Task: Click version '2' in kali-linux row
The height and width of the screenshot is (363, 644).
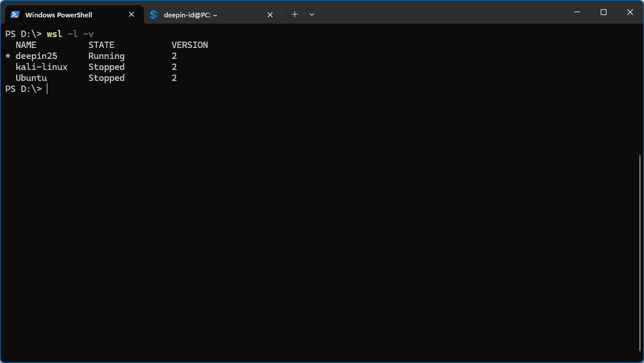Action: 174,67
